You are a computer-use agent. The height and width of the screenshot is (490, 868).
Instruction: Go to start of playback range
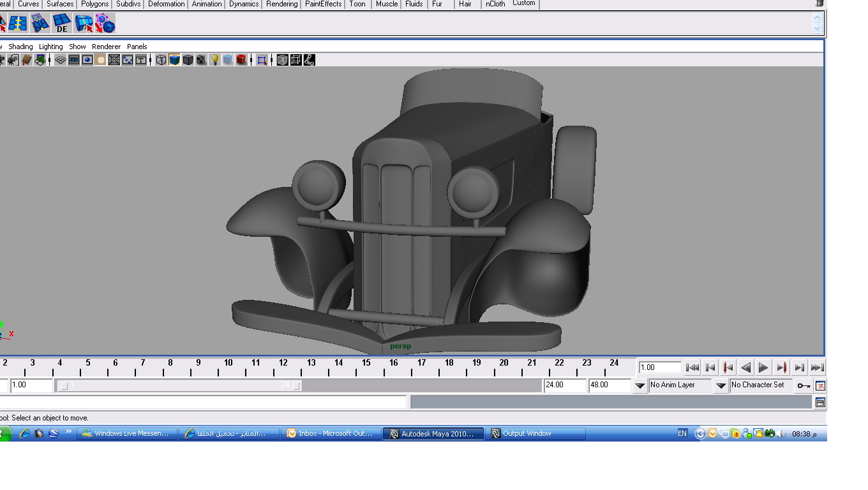click(x=692, y=367)
